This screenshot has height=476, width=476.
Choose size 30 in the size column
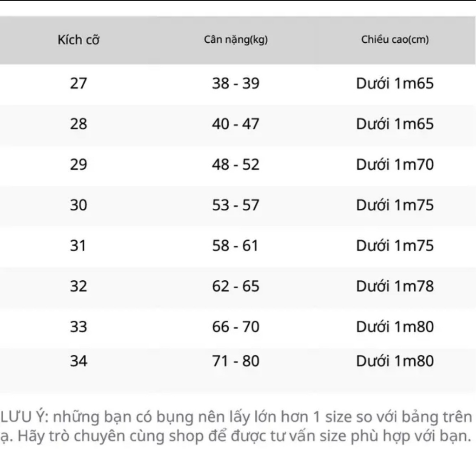pyautogui.click(x=79, y=205)
